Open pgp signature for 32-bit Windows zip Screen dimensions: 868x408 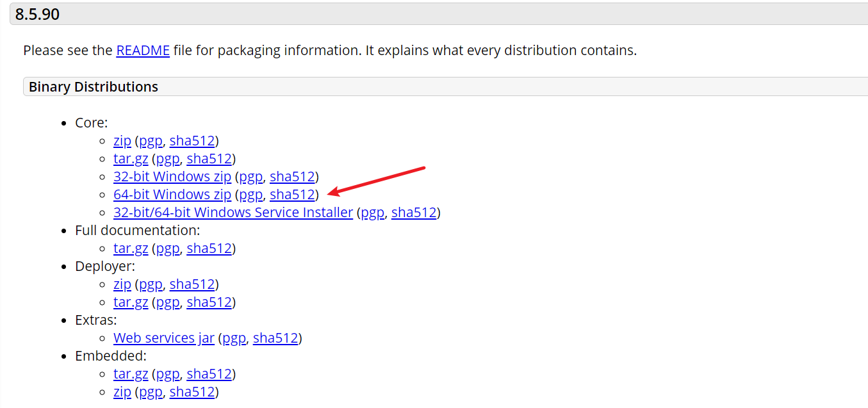[x=251, y=177]
